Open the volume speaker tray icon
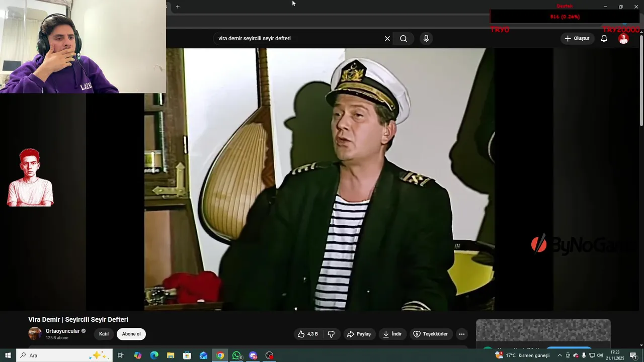 coord(600,355)
